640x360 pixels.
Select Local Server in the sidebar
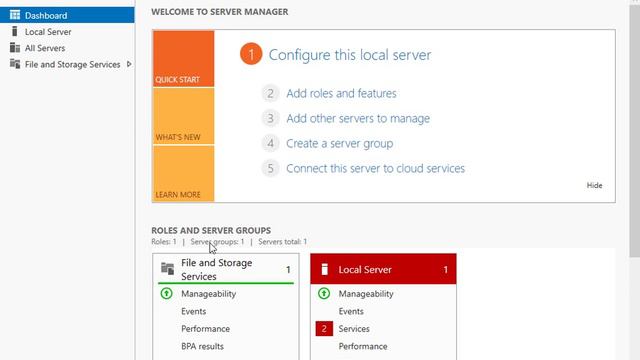[x=67, y=31]
